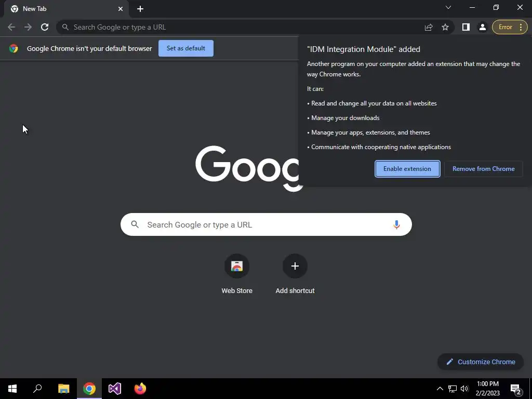Launch Firefox from the taskbar
The width and height of the screenshot is (532, 399).
140,389
